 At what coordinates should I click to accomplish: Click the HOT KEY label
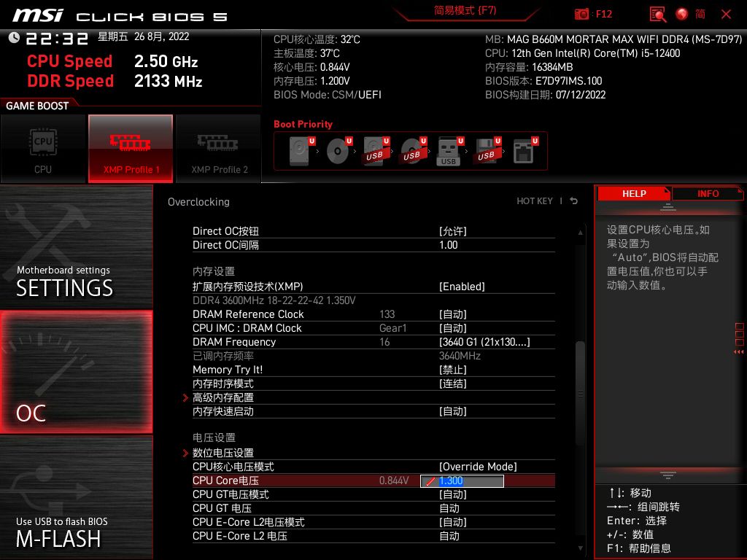(535, 201)
